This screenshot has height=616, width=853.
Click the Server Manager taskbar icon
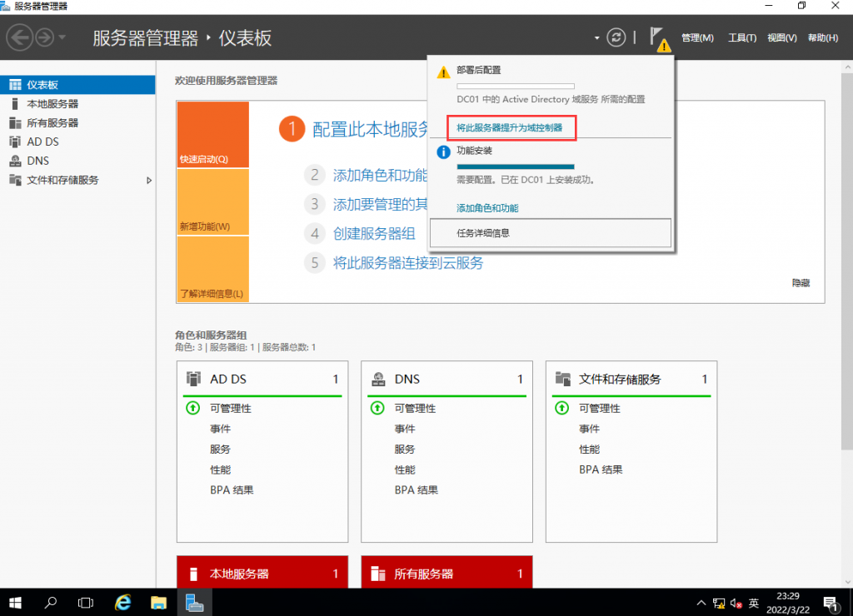click(194, 603)
